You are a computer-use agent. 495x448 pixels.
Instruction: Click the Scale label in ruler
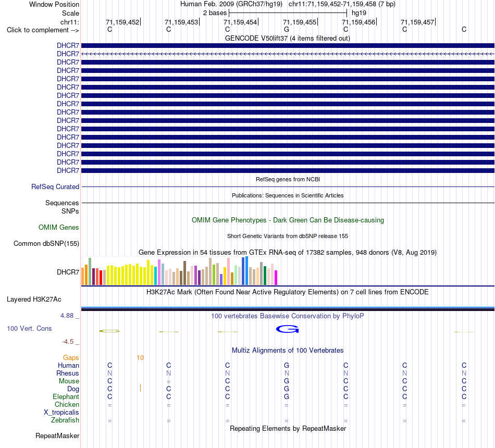[70, 13]
